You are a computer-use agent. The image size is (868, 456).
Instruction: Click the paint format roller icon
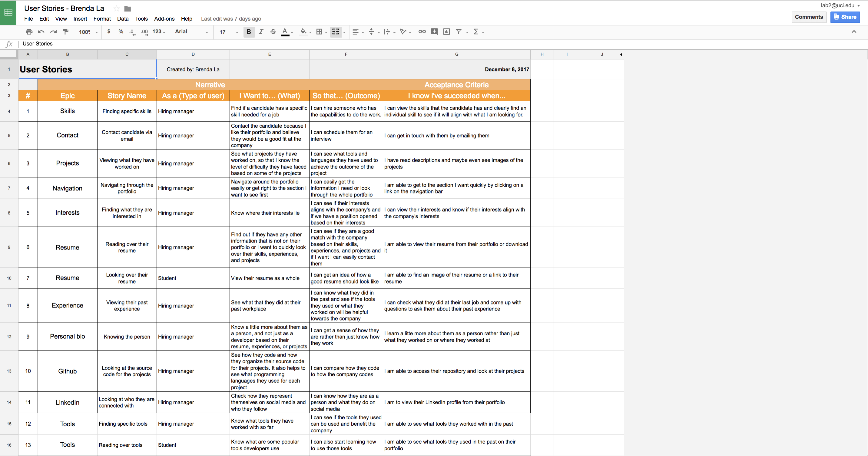coord(66,32)
